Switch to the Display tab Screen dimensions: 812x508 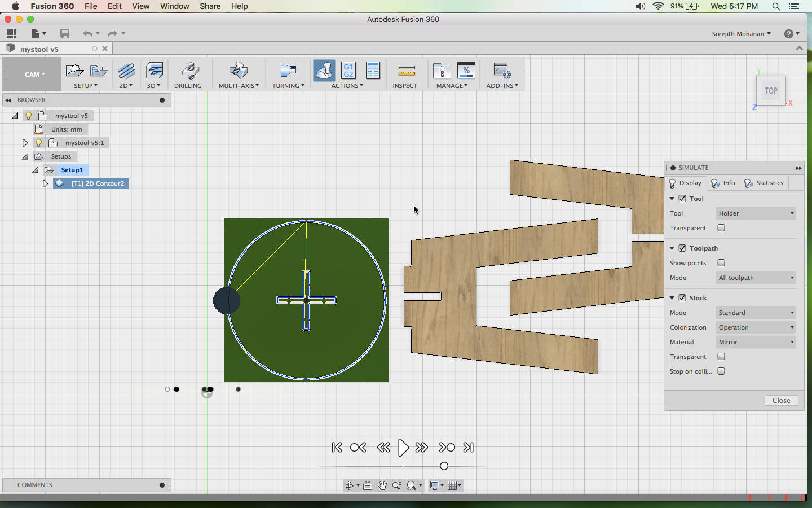coord(686,183)
